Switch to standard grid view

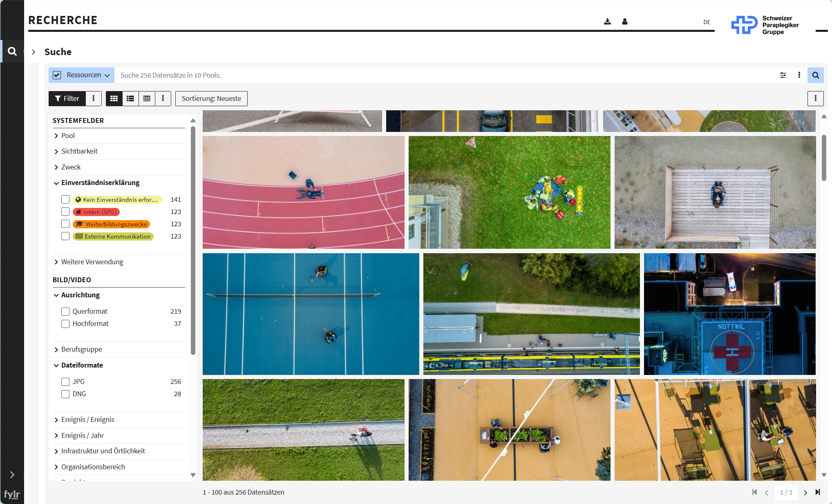(114, 98)
